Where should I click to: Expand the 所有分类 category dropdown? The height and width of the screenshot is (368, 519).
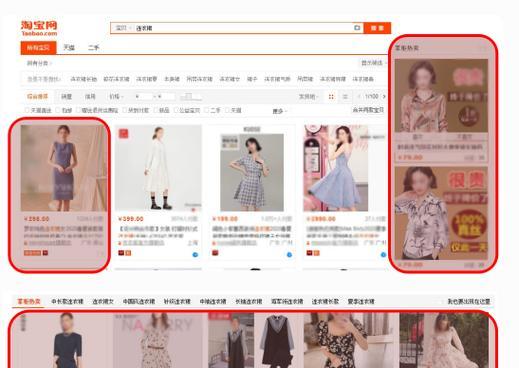point(39,63)
